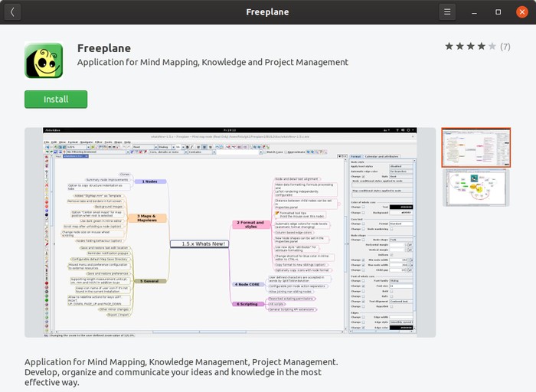The width and height of the screenshot is (536, 392).
Task: Maximize the software window
Action: point(498,12)
